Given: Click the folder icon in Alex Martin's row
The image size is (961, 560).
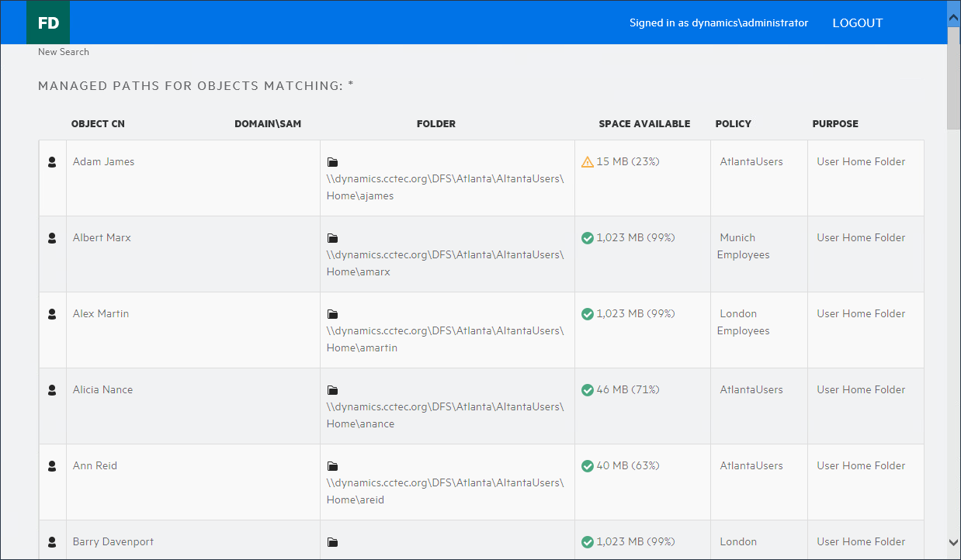Looking at the screenshot, I should [333, 314].
